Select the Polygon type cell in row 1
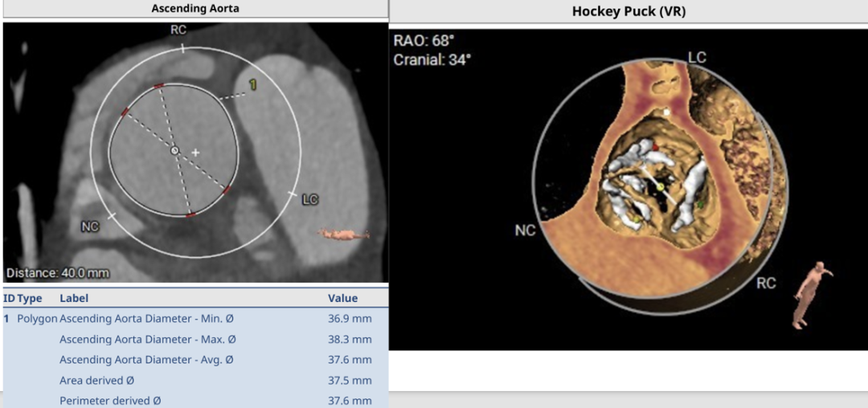 tap(37, 319)
